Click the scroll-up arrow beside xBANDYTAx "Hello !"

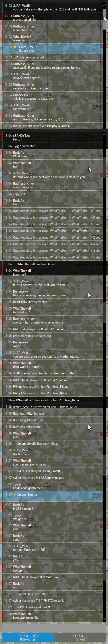click(x=104, y=134)
